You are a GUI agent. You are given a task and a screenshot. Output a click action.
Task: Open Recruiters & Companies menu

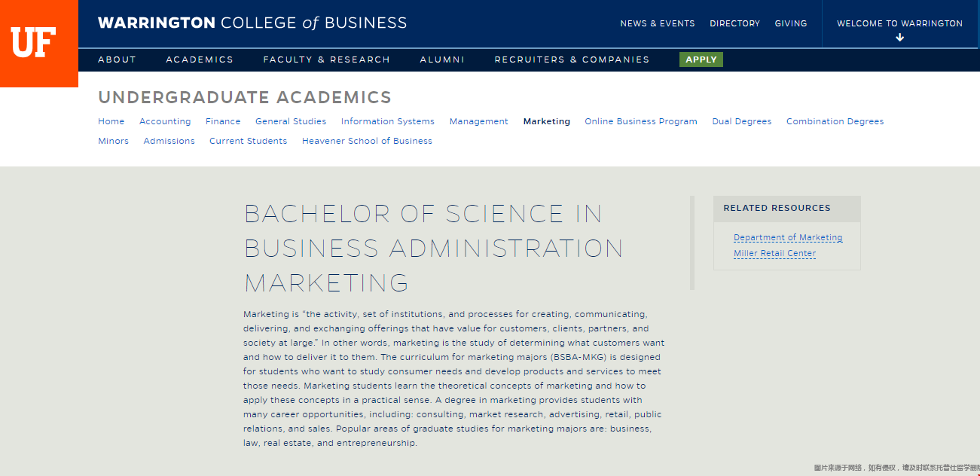(x=572, y=59)
